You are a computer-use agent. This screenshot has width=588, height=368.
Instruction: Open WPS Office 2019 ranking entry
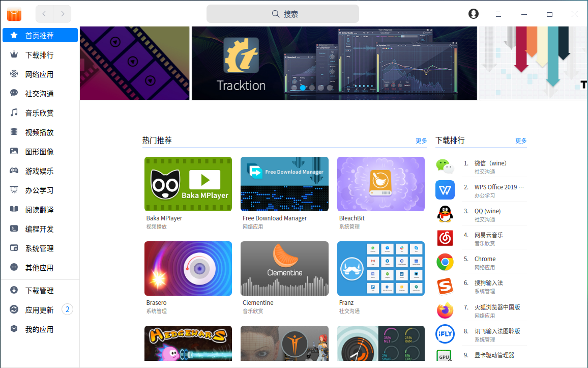coord(499,187)
